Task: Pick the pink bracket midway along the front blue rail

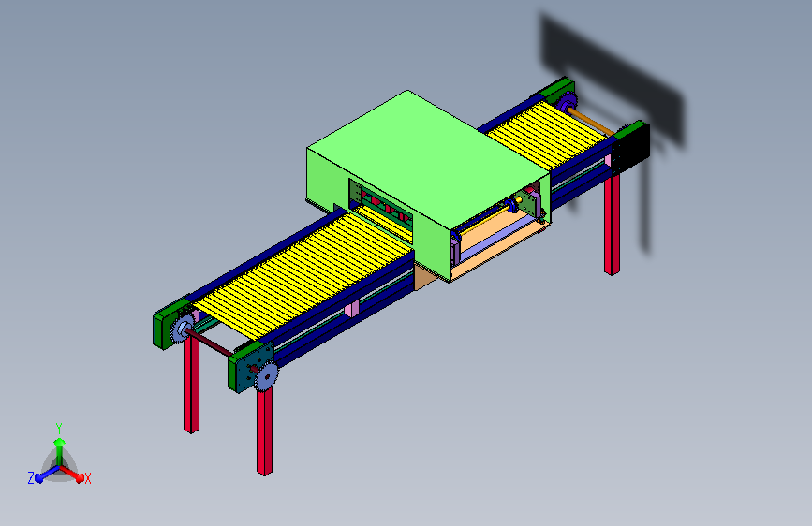Action: (351, 309)
